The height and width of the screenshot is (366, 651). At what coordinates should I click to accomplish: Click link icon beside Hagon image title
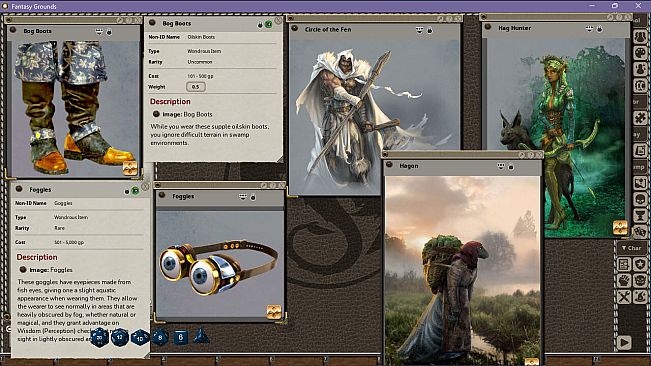[x=389, y=165]
